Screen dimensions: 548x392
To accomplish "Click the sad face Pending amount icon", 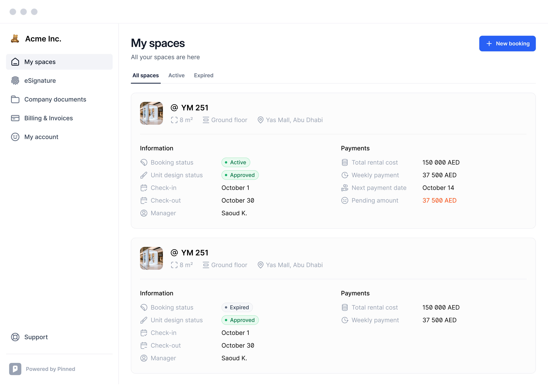I will 345,200.
